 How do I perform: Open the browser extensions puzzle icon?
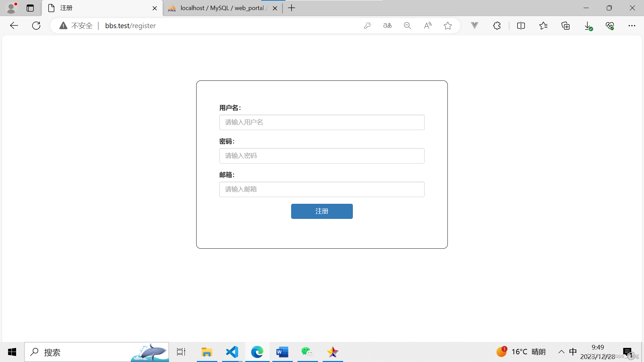[x=497, y=26]
